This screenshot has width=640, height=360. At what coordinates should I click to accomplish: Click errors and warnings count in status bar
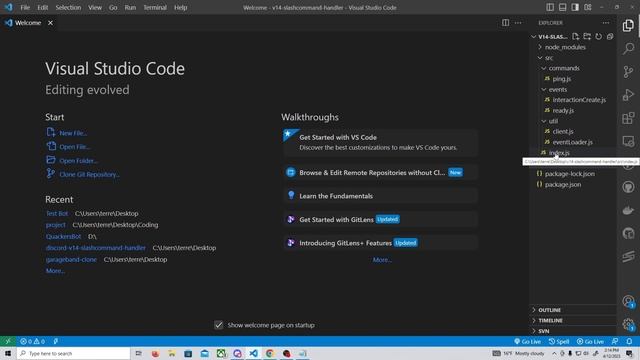coord(32,341)
